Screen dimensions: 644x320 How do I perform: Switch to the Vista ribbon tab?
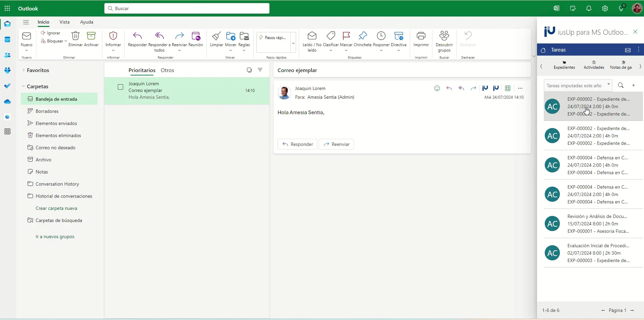click(x=65, y=22)
